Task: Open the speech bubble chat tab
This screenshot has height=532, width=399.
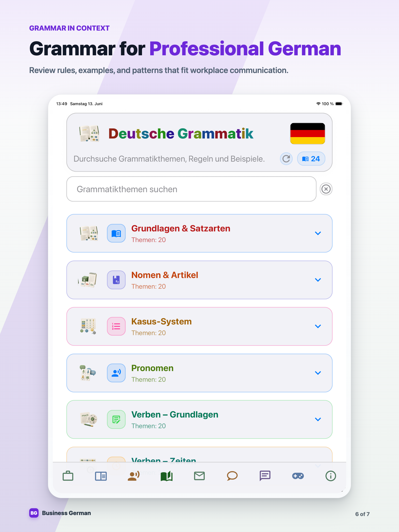Action: click(x=232, y=476)
